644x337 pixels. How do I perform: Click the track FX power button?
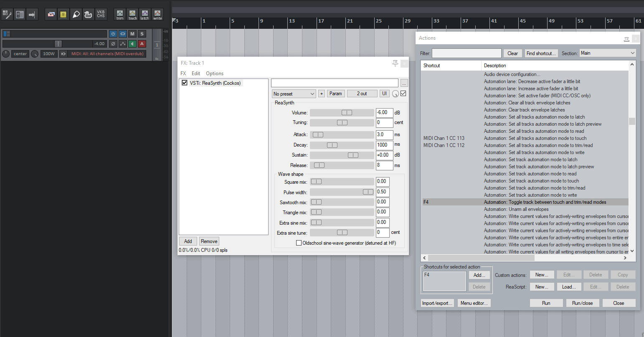coord(113,34)
